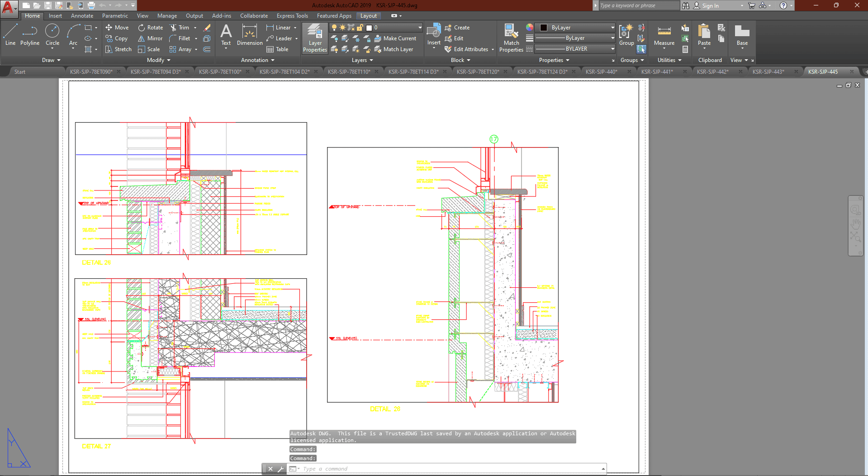Image resolution: width=868 pixels, height=476 pixels.
Task: Open the Quick Calculator icon
Action: (685, 49)
